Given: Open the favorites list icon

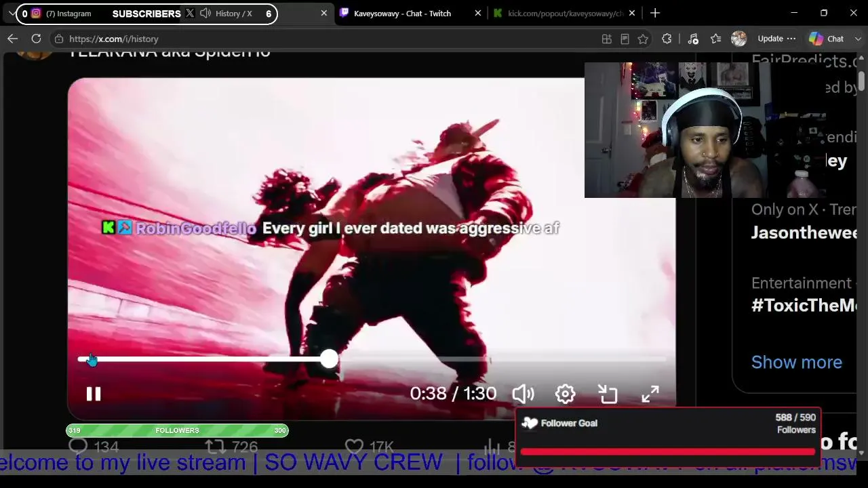Looking at the screenshot, I should click(x=715, y=39).
